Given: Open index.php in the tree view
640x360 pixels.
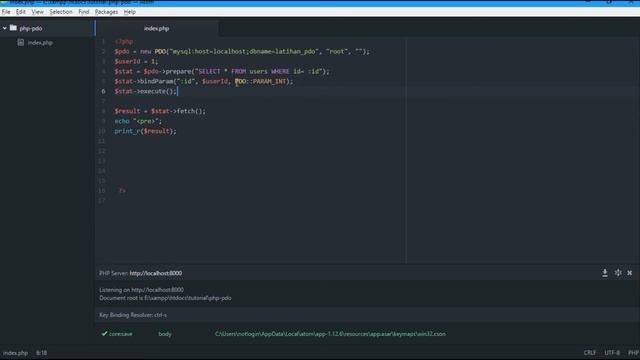Looking at the screenshot, I should pyautogui.click(x=40, y=42).
